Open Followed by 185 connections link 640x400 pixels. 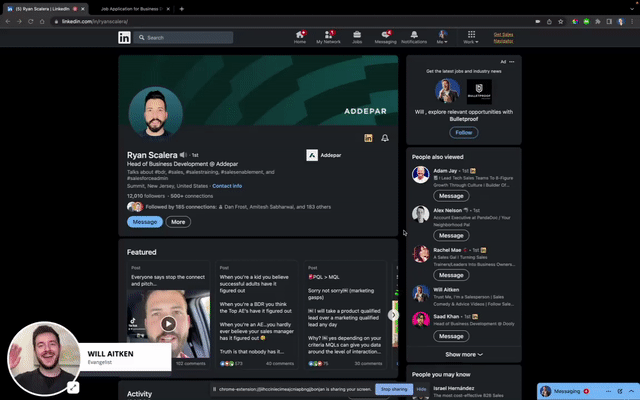pyautogui.click(x=238, y=207)
